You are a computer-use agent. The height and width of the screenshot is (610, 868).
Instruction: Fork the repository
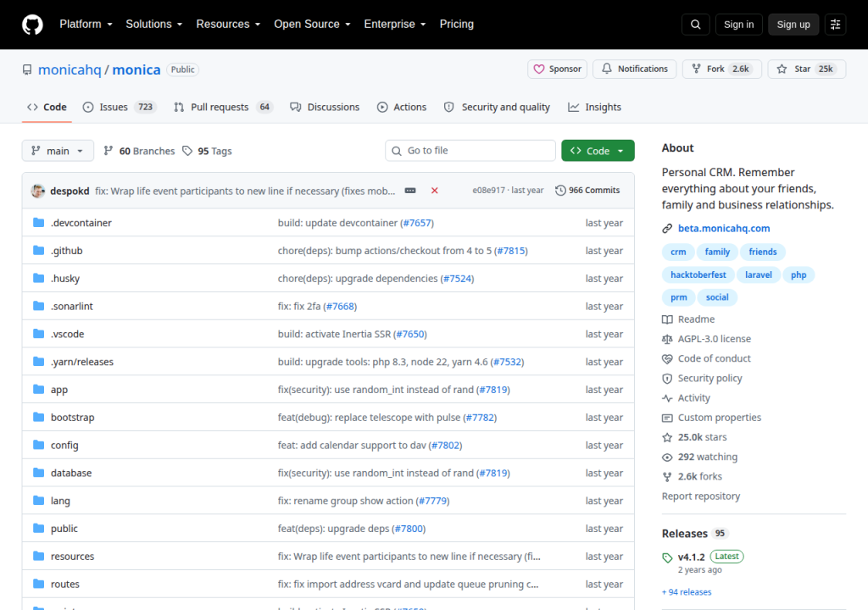[x=722, y=69]
